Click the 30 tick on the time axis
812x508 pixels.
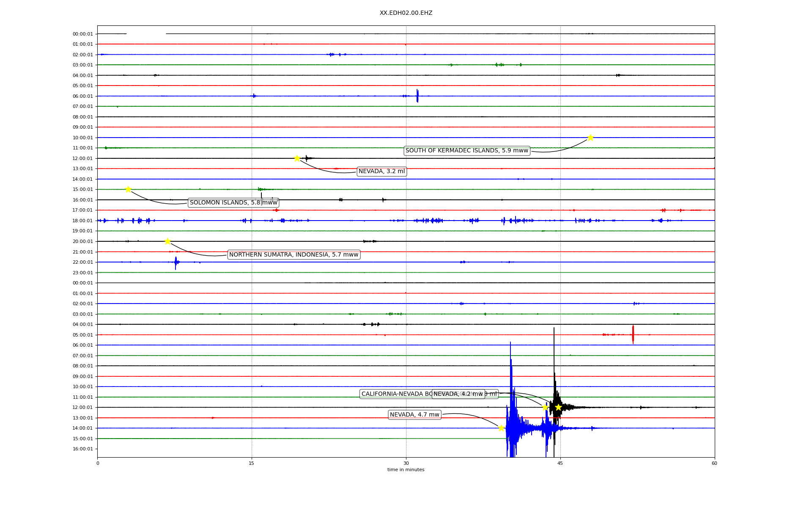(x=406, y=463)
